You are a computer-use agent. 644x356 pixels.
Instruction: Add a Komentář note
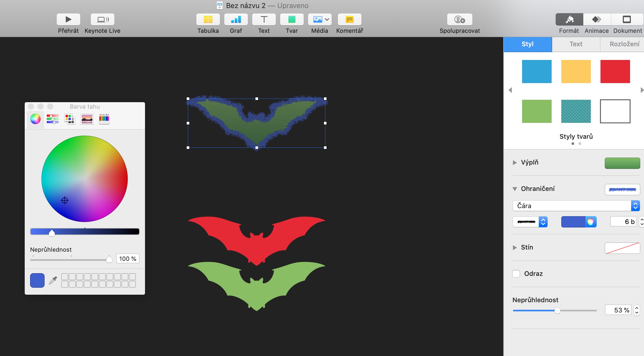click(349, 19)
